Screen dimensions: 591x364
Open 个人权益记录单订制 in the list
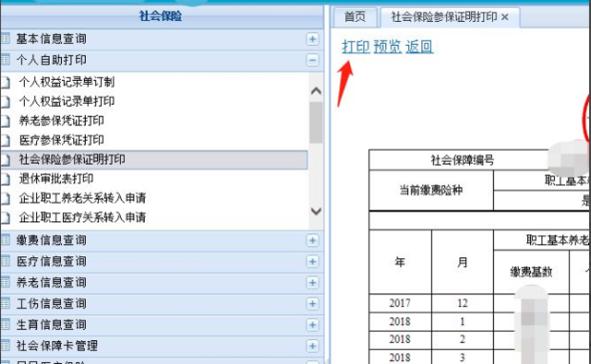coord(67,82)
